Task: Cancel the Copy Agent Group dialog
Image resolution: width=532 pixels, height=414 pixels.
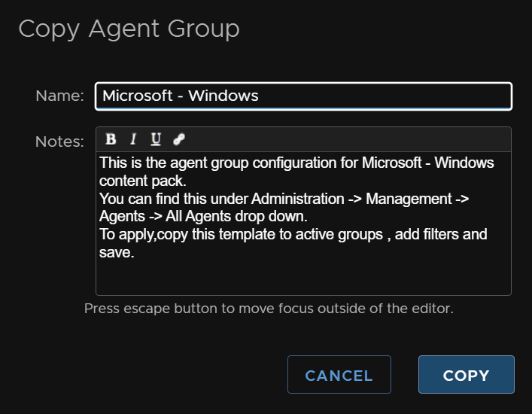Action: click(x=339, y=375)
